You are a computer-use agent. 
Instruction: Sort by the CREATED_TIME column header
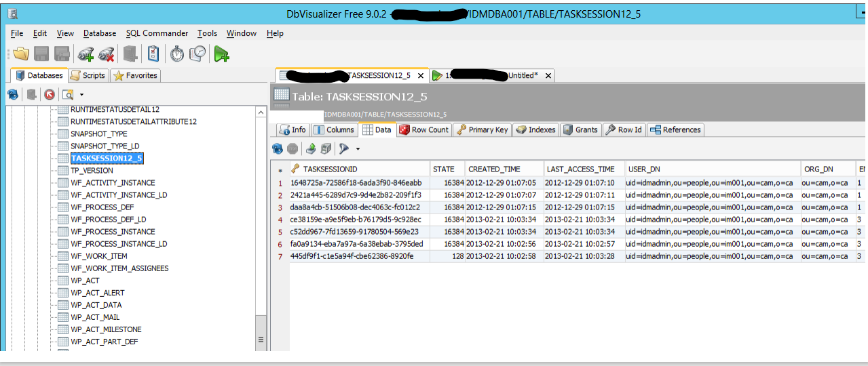point(504,169)
